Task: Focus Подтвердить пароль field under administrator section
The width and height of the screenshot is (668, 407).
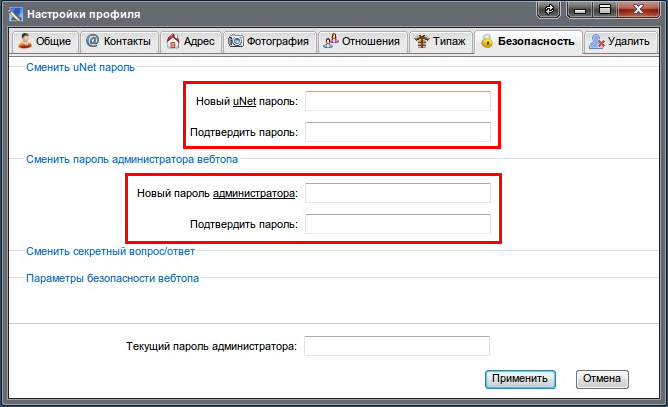Action: [x=397, y=224]
